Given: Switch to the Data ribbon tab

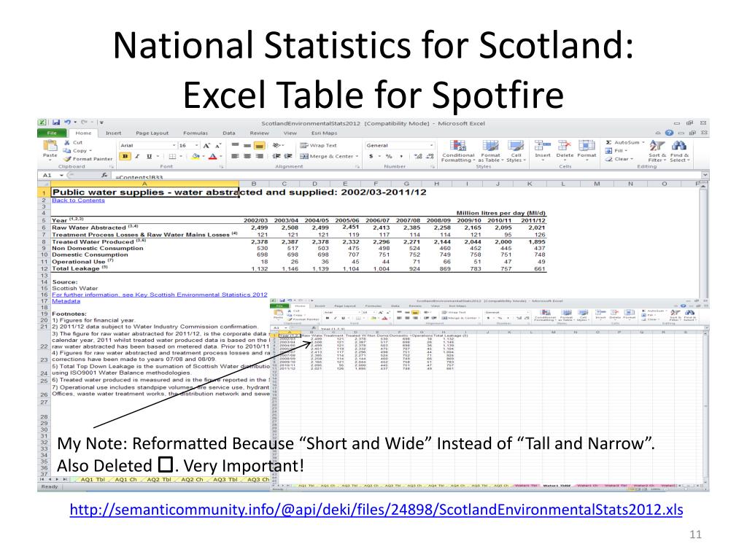Looking at the screenshot, I should 229,133.
